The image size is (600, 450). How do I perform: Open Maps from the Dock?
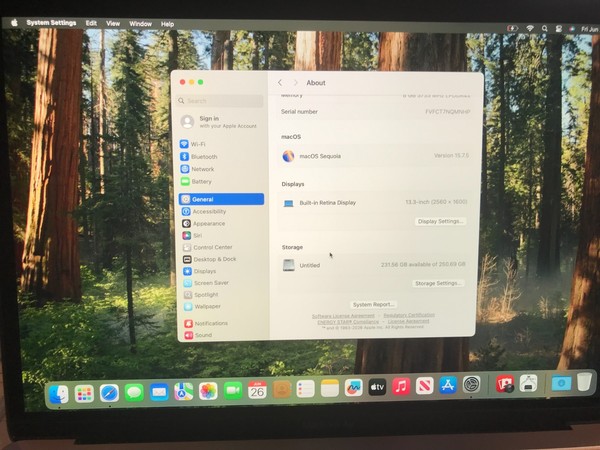click(184, 392)
